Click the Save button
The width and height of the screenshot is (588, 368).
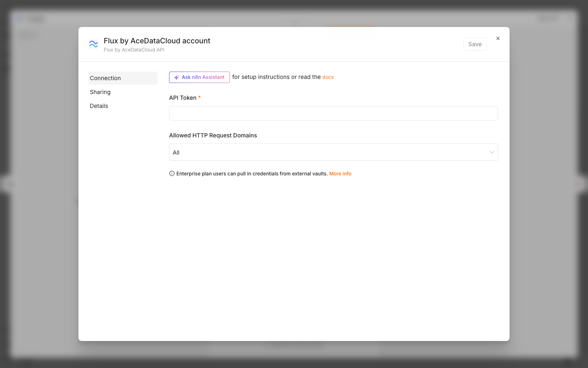475,44
